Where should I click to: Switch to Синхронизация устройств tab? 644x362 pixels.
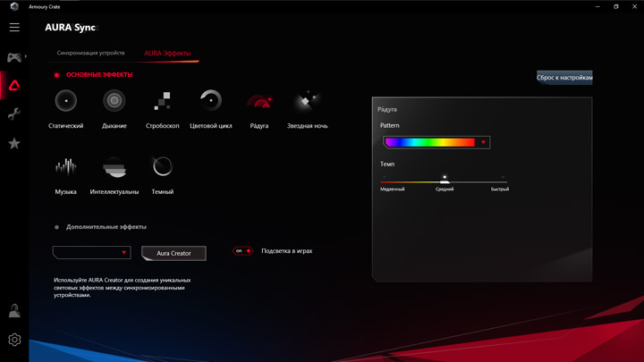90,53
